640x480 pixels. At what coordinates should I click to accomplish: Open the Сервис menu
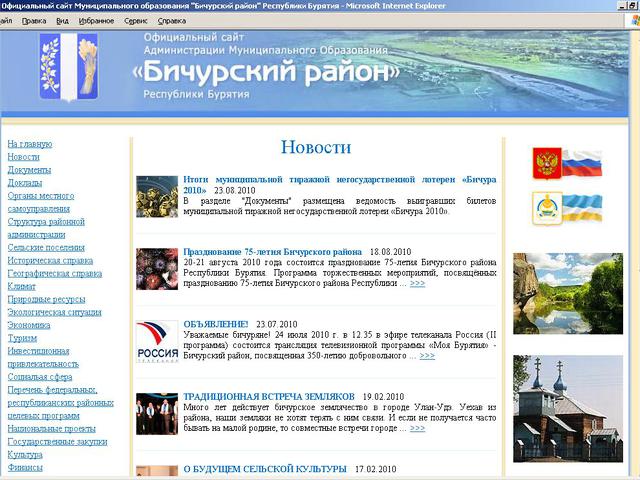136,21
